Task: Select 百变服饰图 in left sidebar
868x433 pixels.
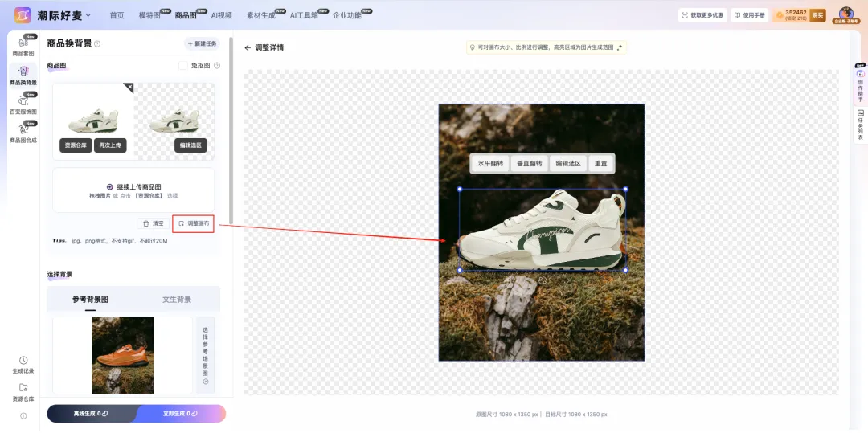Action: coord(23,104)
